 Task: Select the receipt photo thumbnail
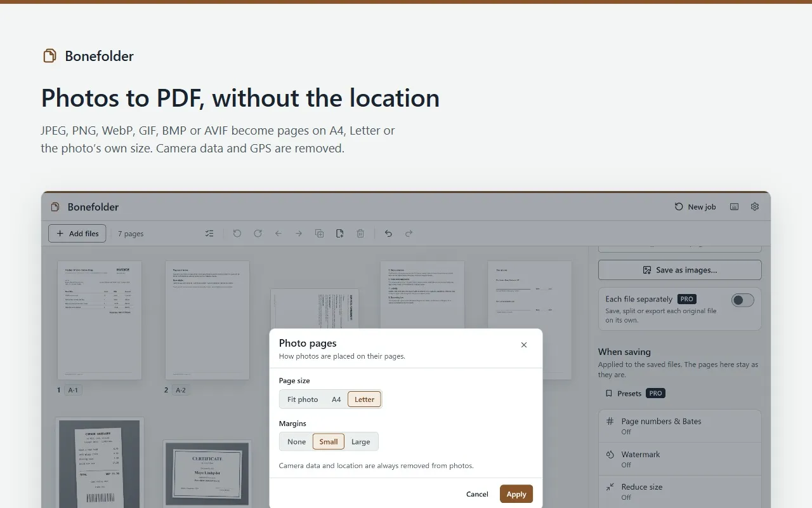pyautogui.click(x=100, y=463)
